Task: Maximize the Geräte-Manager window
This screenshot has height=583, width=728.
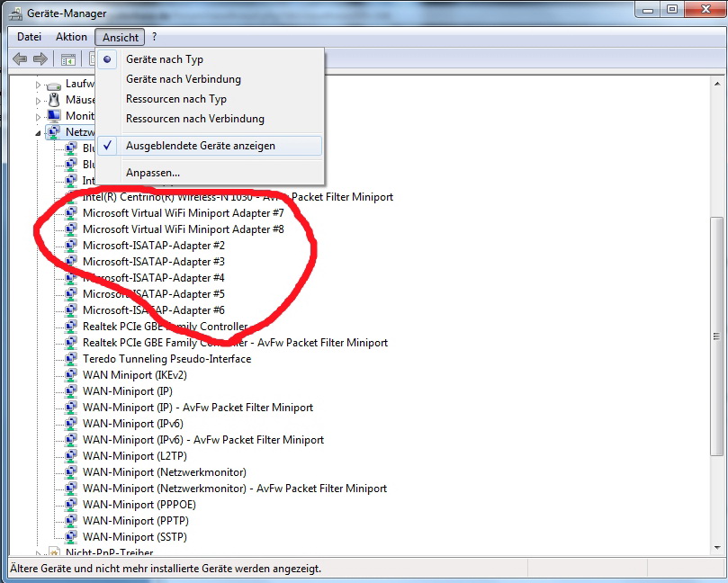Action: (x=672, y=9)
